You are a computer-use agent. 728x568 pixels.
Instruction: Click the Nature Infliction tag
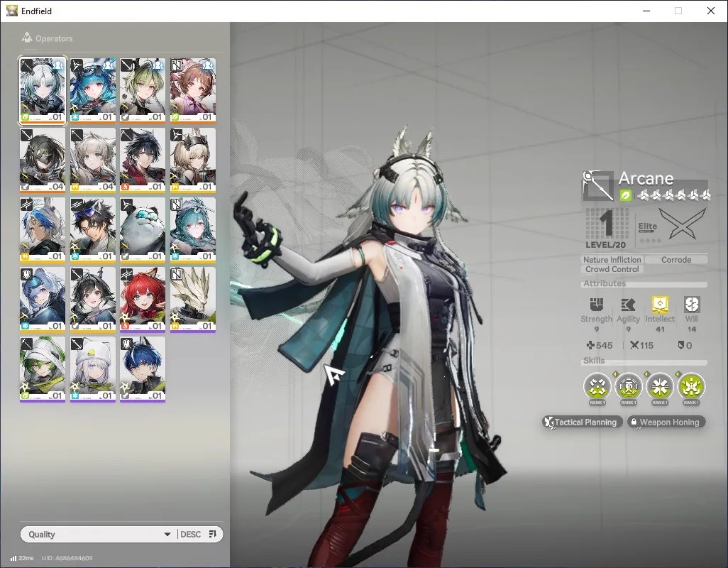(612, 260)
